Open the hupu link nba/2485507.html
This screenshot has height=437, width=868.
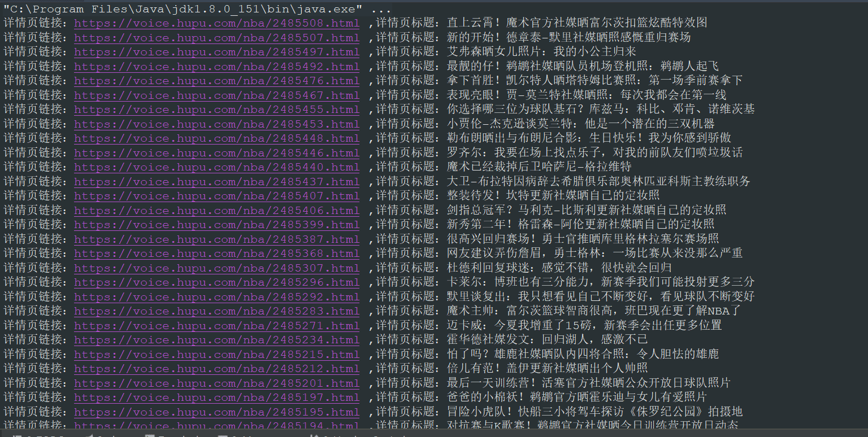click(x=217, y=38)
